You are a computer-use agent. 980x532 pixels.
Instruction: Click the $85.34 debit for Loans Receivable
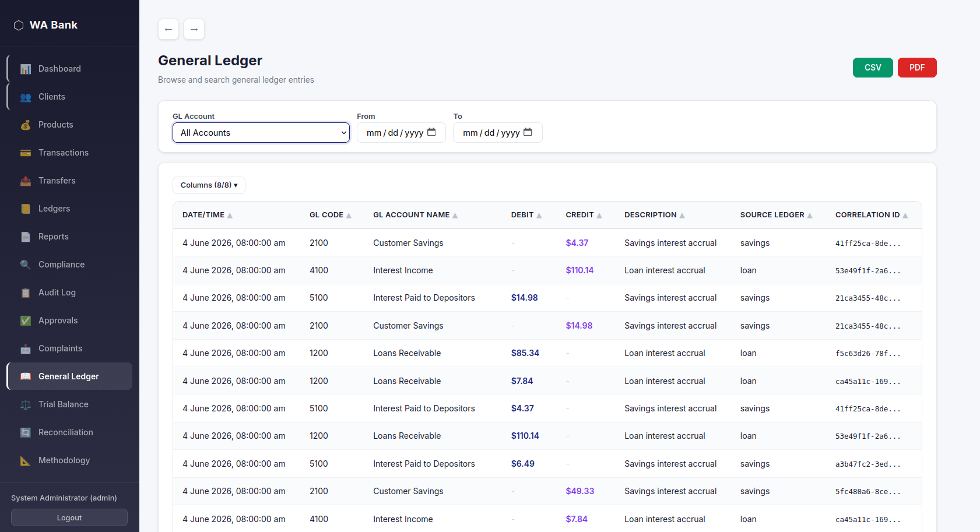(525, 353)
